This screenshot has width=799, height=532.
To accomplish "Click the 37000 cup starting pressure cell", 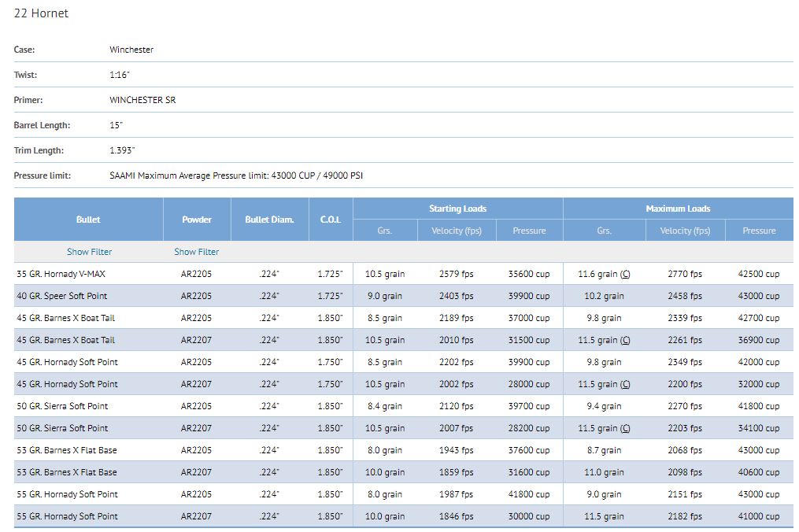I will (x=529, y=318).
